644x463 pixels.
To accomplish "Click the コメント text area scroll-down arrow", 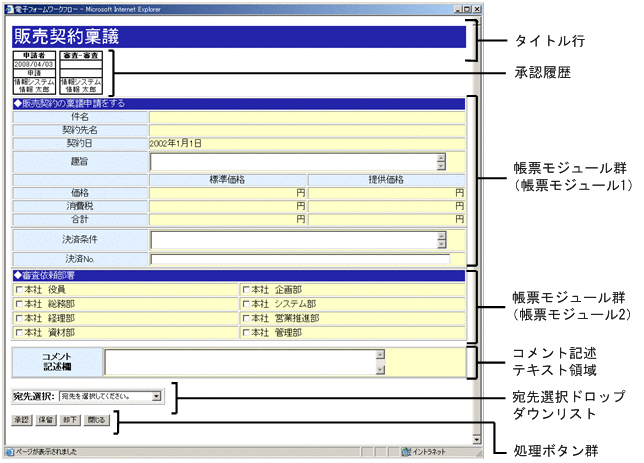I will click(380, 370).
